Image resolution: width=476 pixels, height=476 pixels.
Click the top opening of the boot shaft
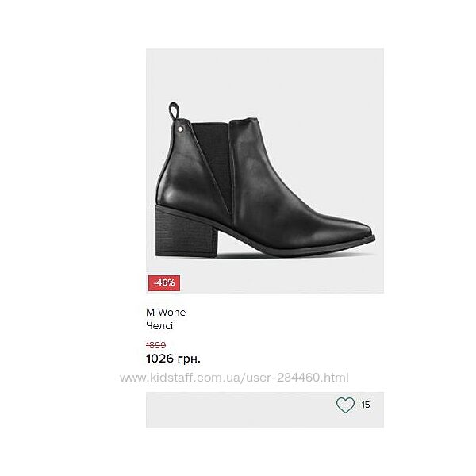(x=225, y=121)
